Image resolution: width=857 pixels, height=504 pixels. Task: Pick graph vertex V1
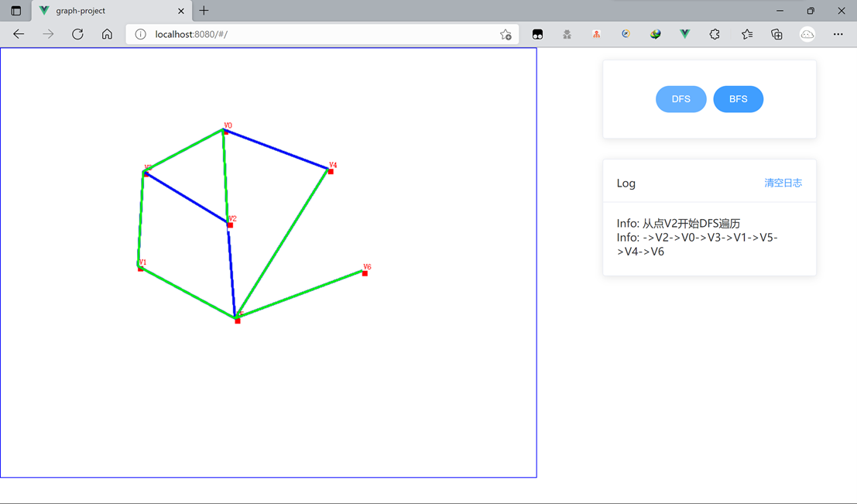point(140,269)
